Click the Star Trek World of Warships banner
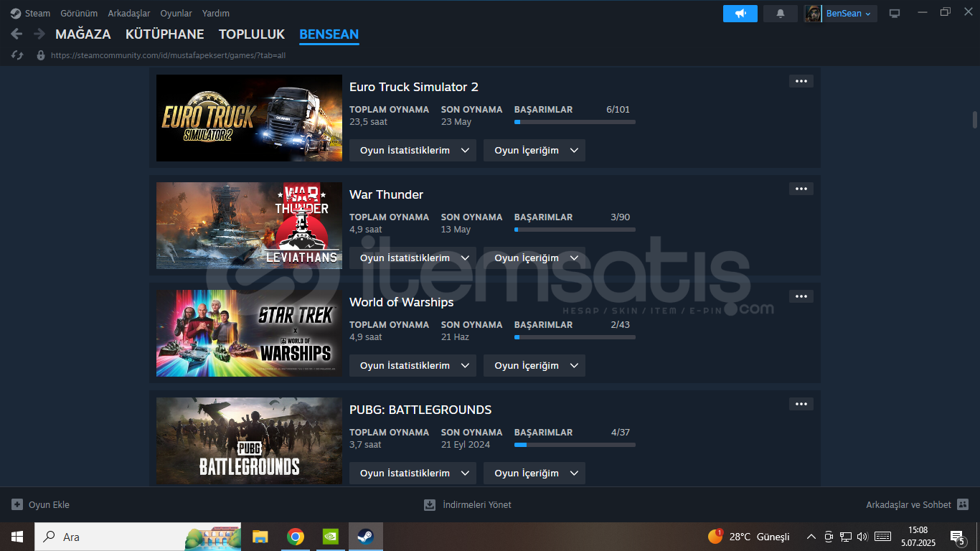 tap(249, 333)
